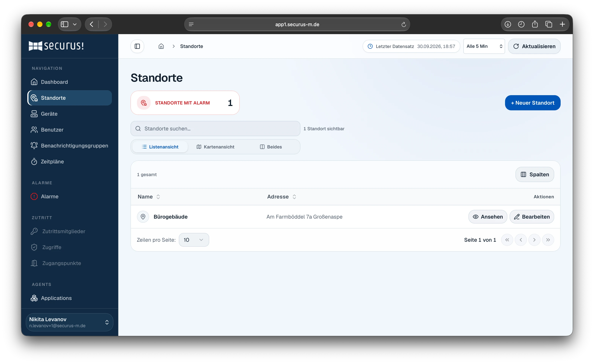Jump to the last table page

[x=548, y=240]
